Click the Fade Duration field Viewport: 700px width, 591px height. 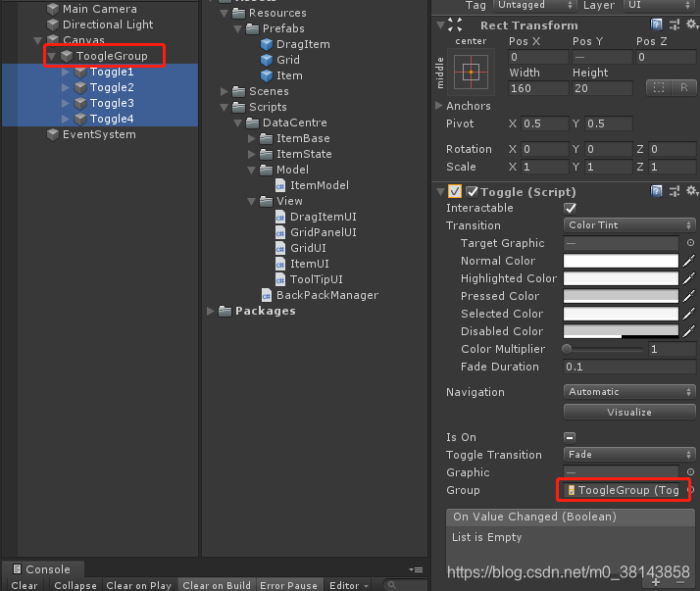(x=629, y=367)
